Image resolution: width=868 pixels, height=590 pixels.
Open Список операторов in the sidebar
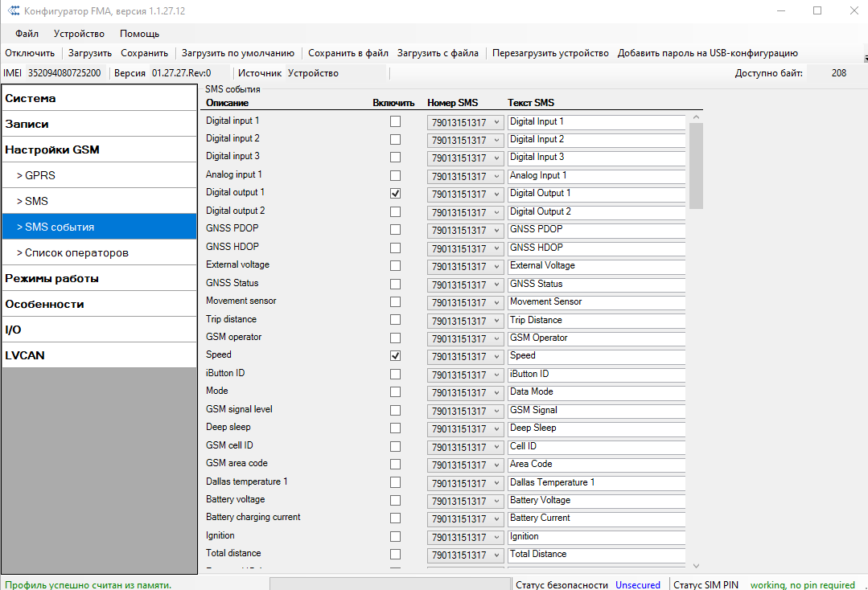(76, 252)
